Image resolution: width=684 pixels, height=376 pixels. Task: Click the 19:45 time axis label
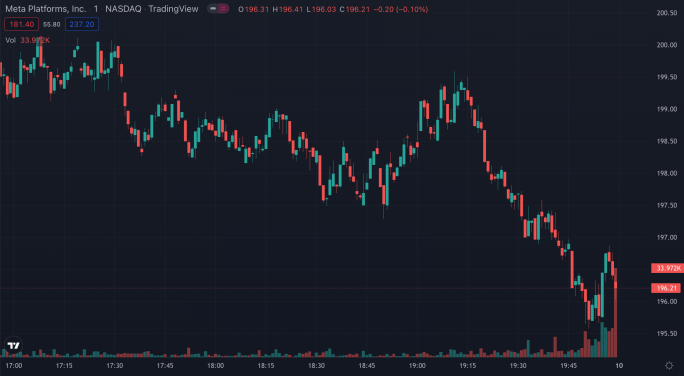click(x=568, y=366)
